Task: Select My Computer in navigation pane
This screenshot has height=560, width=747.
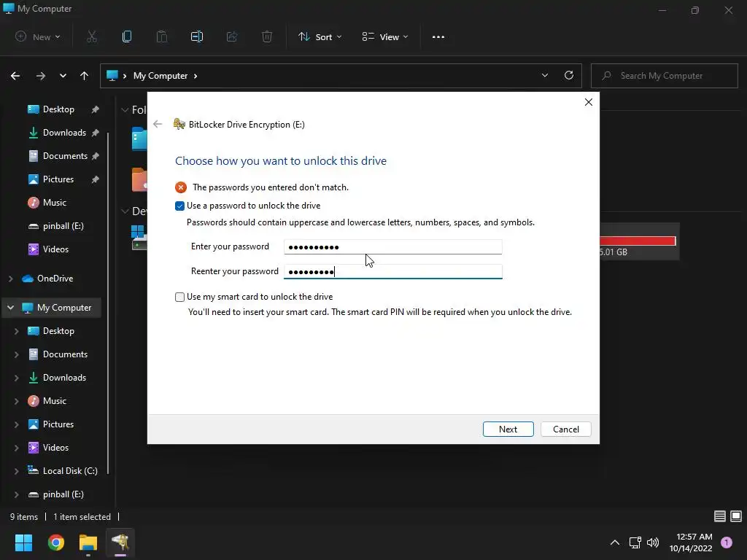Action: 53,308
